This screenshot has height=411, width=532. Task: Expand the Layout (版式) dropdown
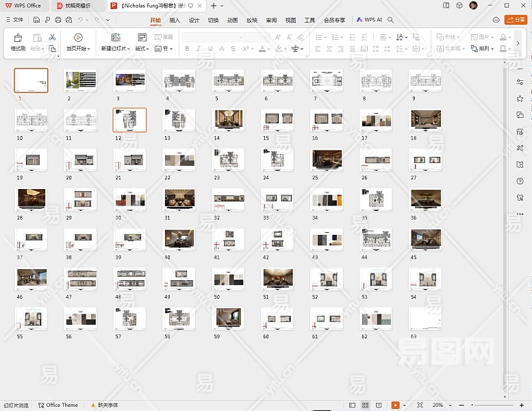click(x=142, y=49)
